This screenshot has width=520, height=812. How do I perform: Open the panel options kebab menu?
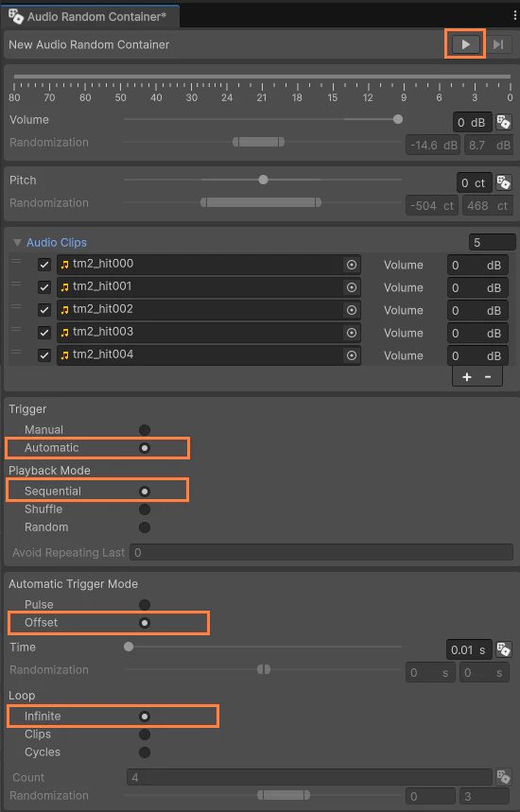(x=515, y=16)
